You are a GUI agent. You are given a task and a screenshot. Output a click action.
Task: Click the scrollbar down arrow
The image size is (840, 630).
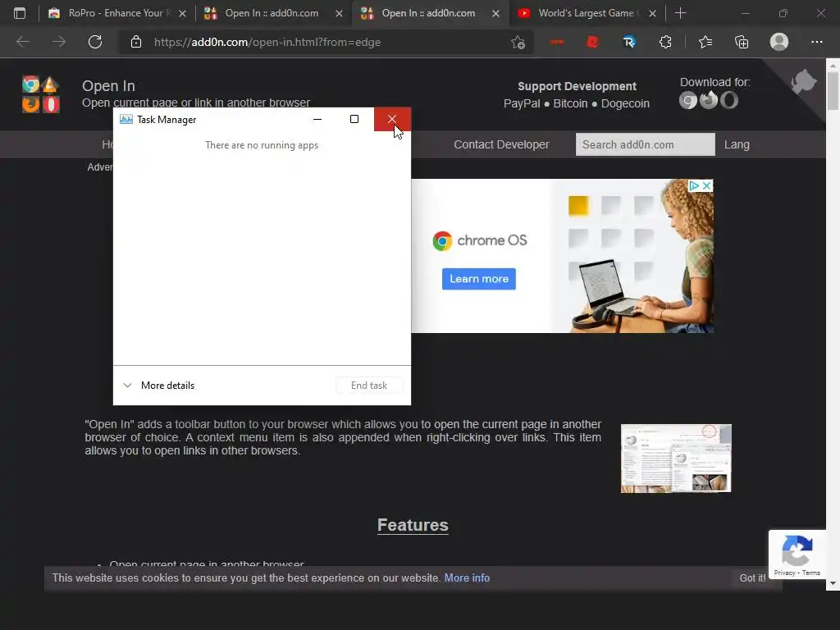pos(833,583)
